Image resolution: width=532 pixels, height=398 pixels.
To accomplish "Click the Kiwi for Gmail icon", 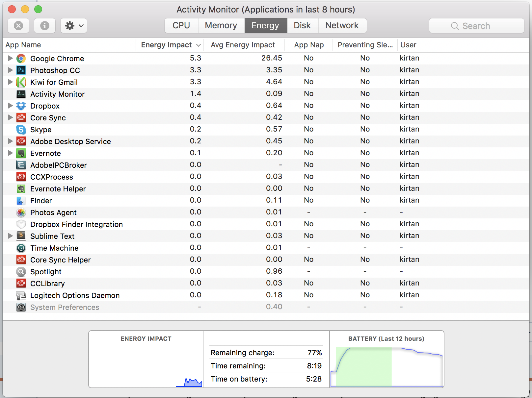I will click(21, 82).
